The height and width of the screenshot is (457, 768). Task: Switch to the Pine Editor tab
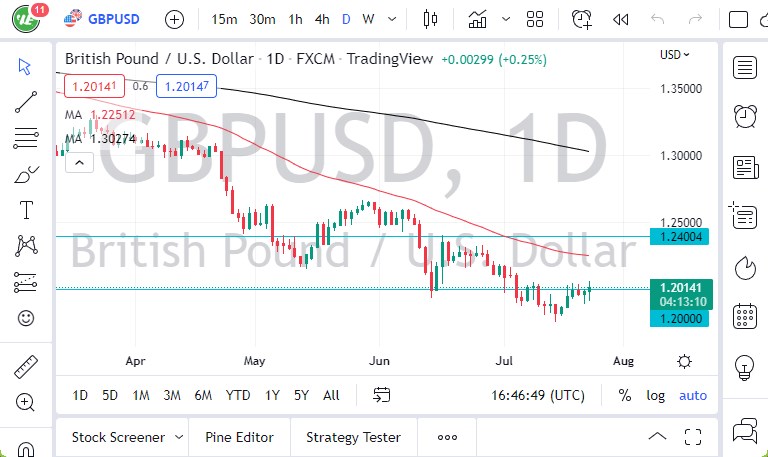[x=239, y=437]
